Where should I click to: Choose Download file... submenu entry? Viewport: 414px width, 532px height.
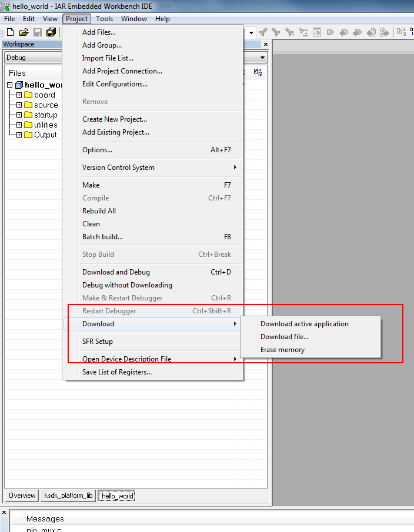310,337
